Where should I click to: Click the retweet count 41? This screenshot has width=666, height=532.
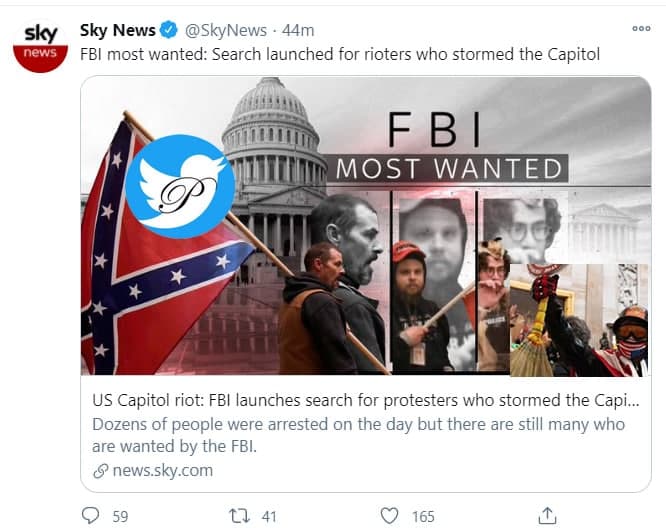[x=267, y=516]
